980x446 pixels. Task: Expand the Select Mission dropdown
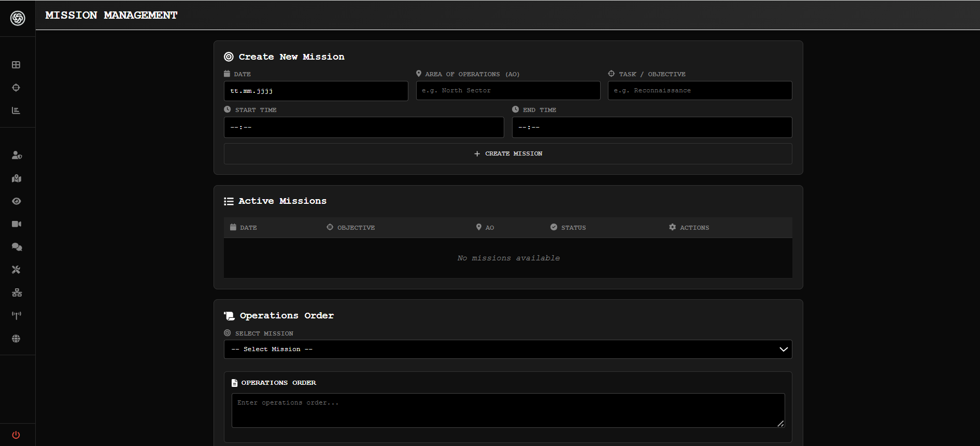pyautogui.click(x=507, y=349)
